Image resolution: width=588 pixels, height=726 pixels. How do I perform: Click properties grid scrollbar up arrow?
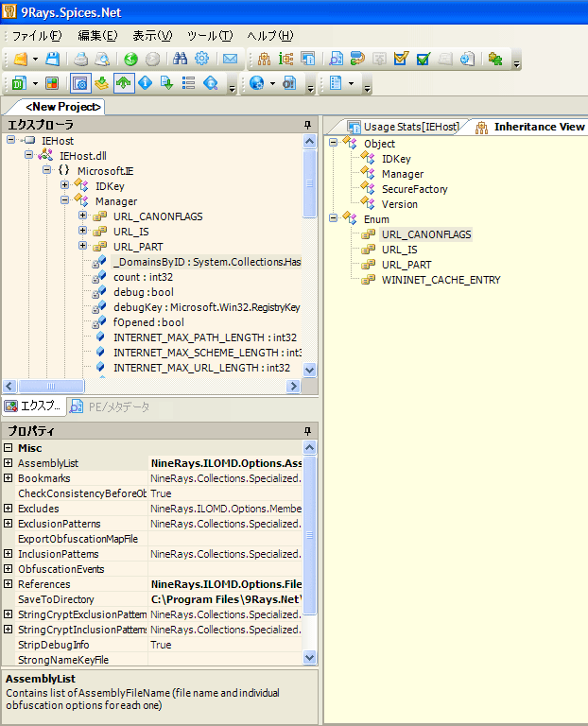point(310,447)
